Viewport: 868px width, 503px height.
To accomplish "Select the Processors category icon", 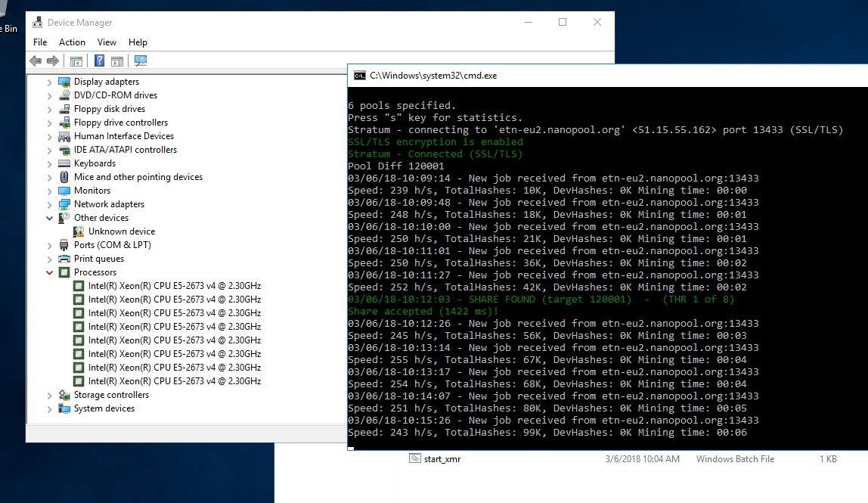I will 64,272.
